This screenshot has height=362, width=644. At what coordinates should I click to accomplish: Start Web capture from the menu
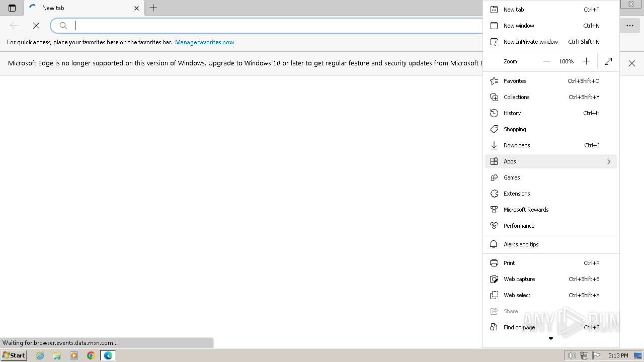[551, 279]
